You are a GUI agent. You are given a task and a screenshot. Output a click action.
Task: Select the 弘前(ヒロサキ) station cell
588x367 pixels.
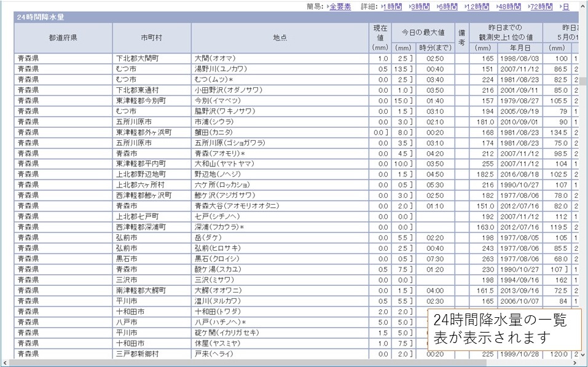click(280, 248)
